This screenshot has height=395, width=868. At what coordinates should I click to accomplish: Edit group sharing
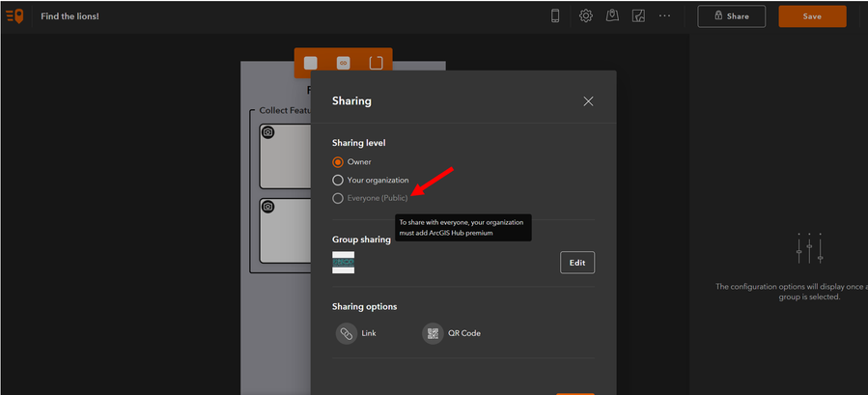[577, 263]
